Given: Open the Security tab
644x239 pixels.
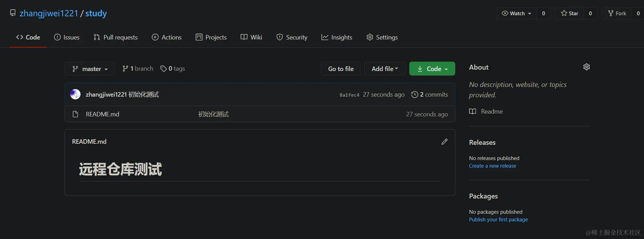Looking at the screenshot, I should (292, 37).
